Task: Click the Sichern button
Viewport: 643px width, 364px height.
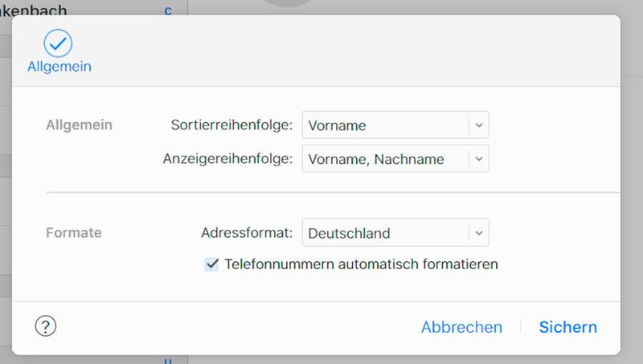Action: pos(568,327)
